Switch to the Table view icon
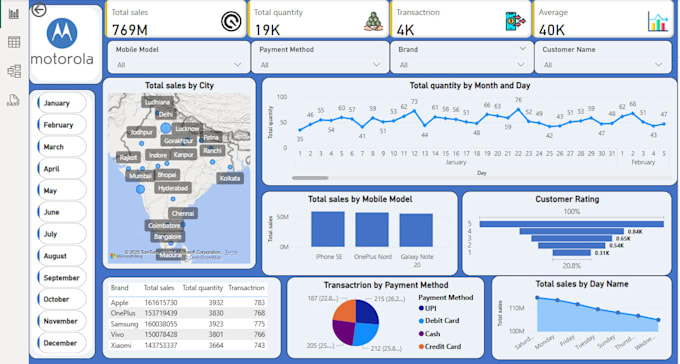 tap(14, 42)
